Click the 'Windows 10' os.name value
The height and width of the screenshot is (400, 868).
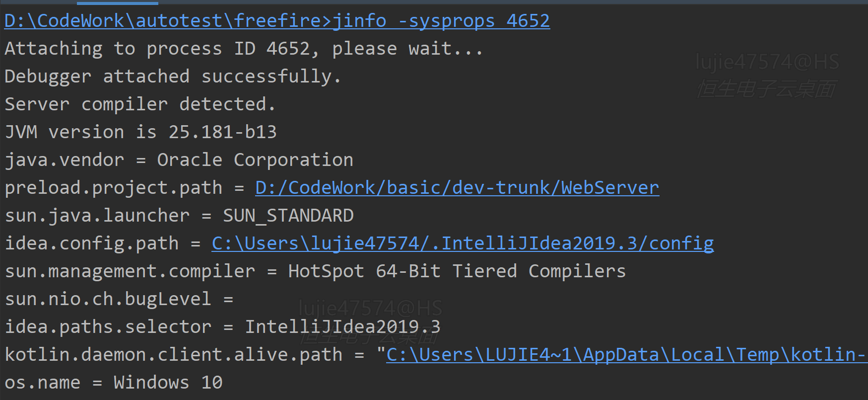pos(168,383)
